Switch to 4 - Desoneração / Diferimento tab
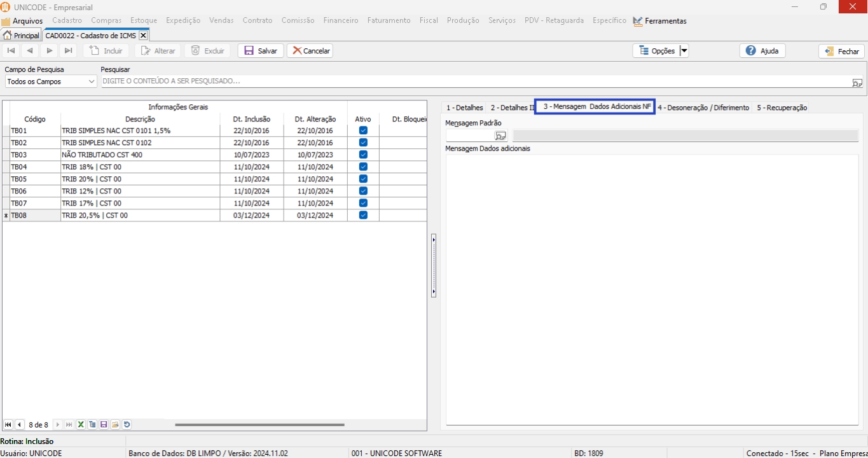 [x=703, y=108]
